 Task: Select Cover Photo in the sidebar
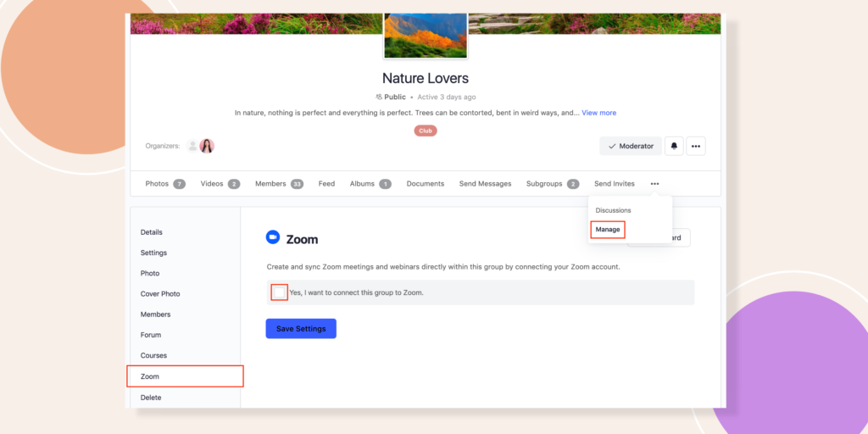tap(160, 294)
